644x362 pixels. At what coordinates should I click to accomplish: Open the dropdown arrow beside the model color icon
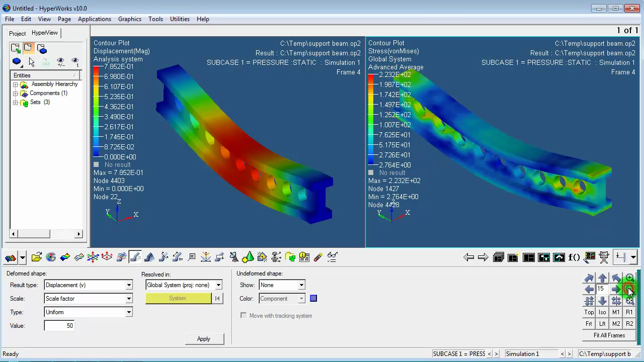23,258
